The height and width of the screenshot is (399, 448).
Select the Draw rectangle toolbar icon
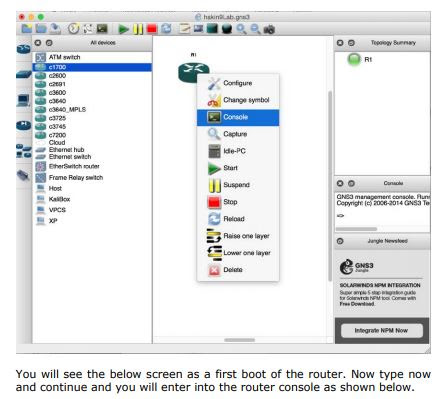point(212,29)
